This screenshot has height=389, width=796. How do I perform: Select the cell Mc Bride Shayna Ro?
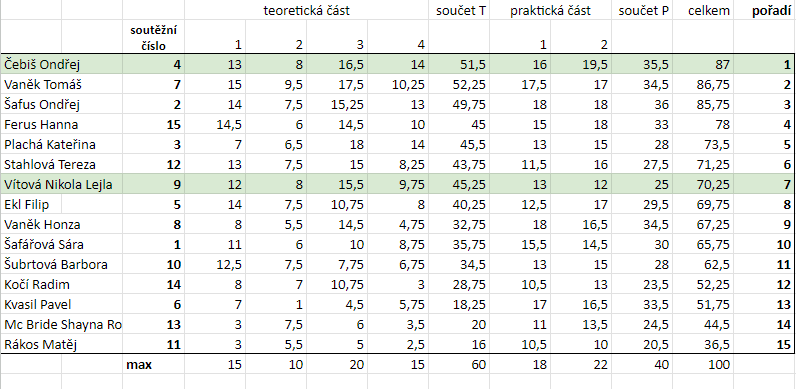[61, 325]
